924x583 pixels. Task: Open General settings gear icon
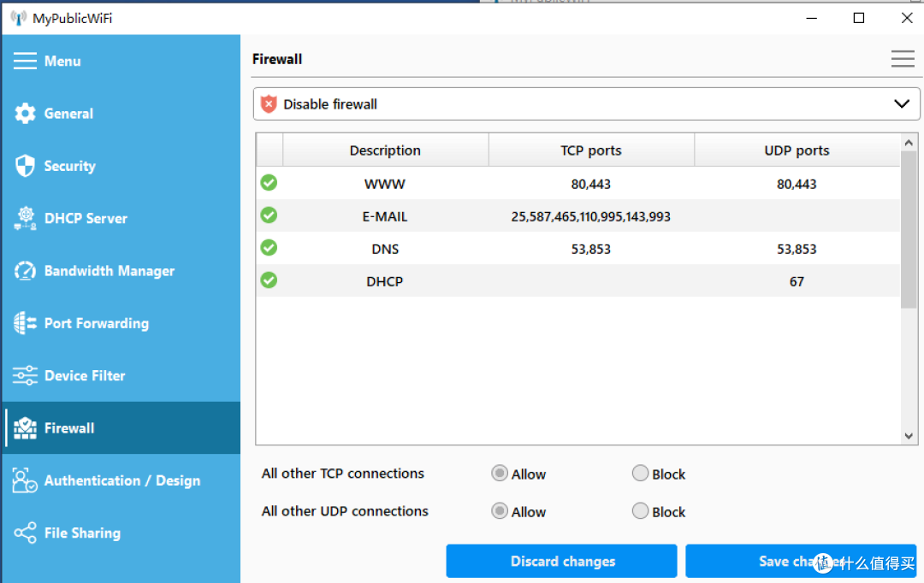[x=25, y=113]
